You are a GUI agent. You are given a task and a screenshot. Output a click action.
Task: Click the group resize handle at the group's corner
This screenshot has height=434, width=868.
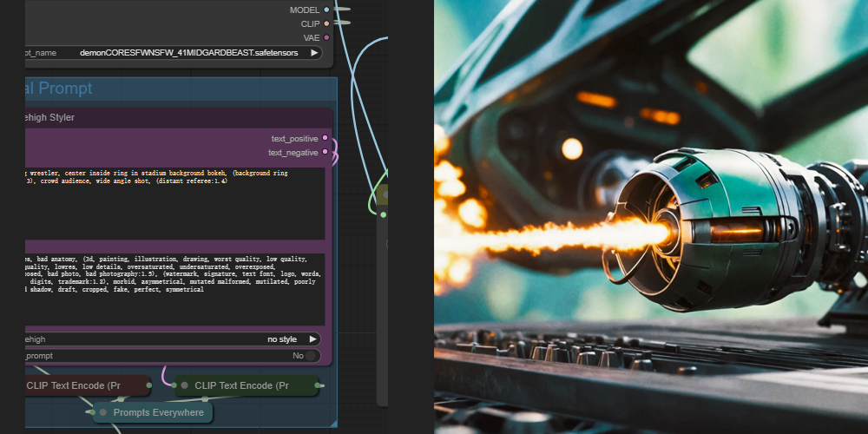point(333,424)
